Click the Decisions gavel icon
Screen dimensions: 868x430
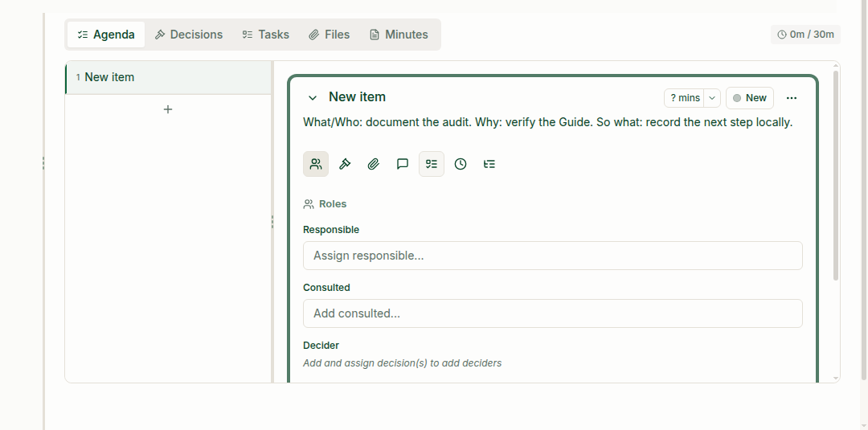[x=345, y=164]
